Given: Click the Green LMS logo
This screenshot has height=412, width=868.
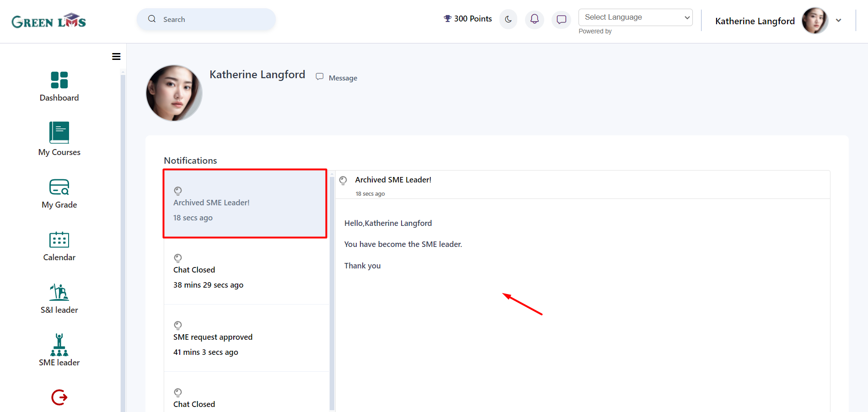Looking at the screenshot, I should coord(48,21).
